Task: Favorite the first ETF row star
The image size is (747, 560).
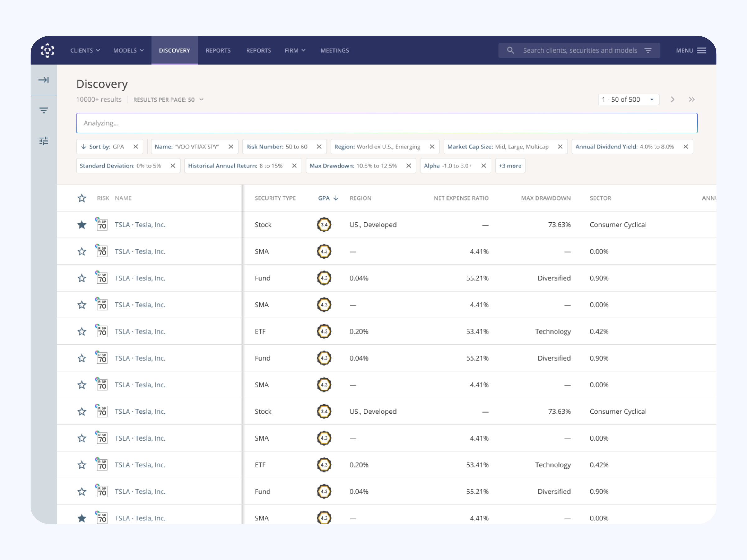Action: [x=82, y=331]
